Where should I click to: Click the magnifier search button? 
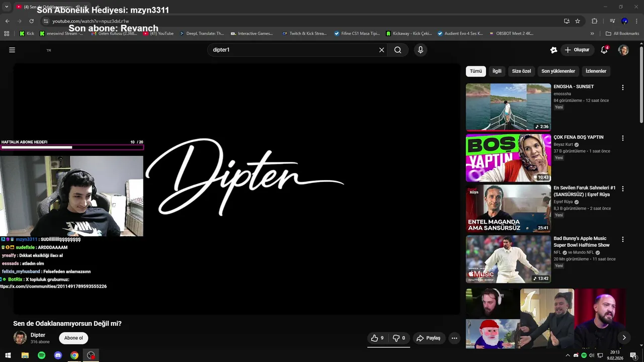click(x=397, y=50)
